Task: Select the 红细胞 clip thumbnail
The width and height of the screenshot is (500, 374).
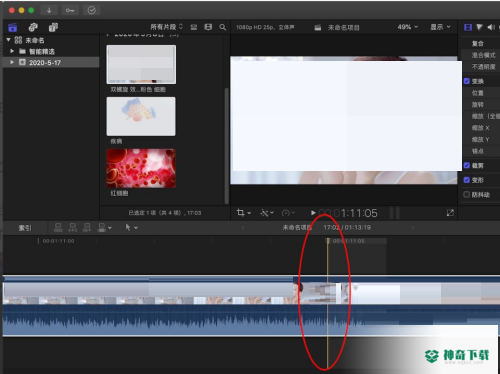Action: coord(141,168)
